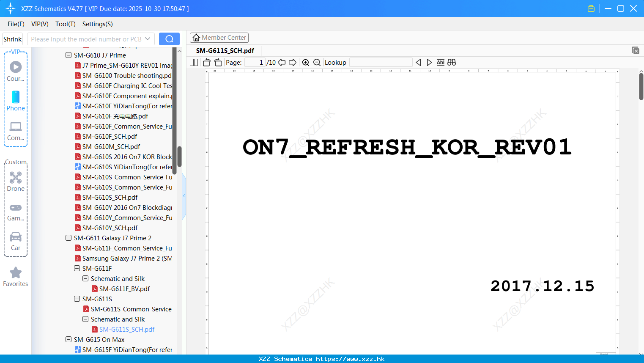644x363 pixels.
Task: Rotate the page counterclockwise
Action: (206, 63)
